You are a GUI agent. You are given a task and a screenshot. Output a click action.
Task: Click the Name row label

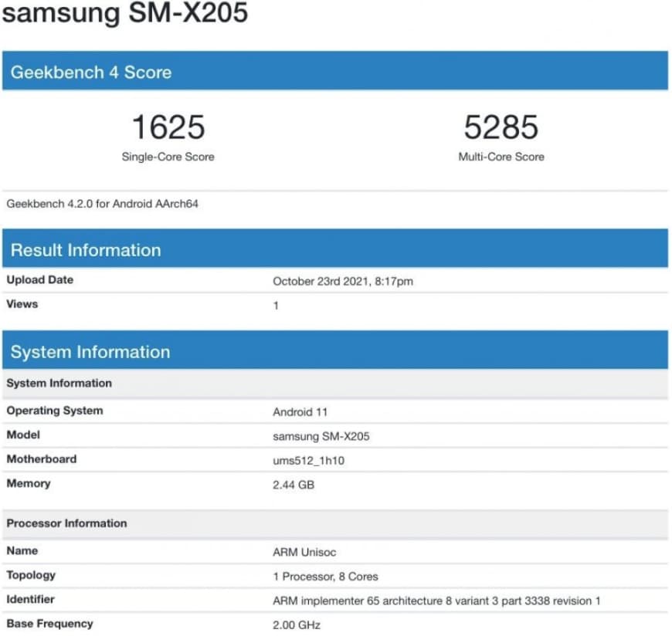[22, 551]
